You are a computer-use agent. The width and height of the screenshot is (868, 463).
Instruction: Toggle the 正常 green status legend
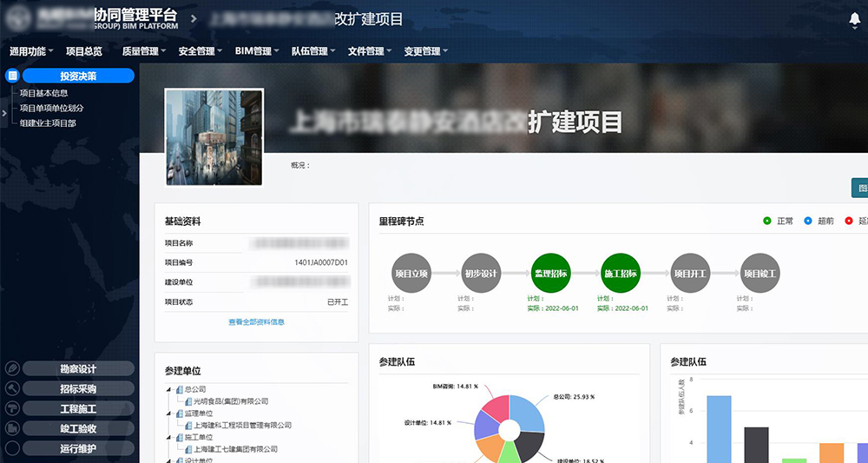(766, 221)
